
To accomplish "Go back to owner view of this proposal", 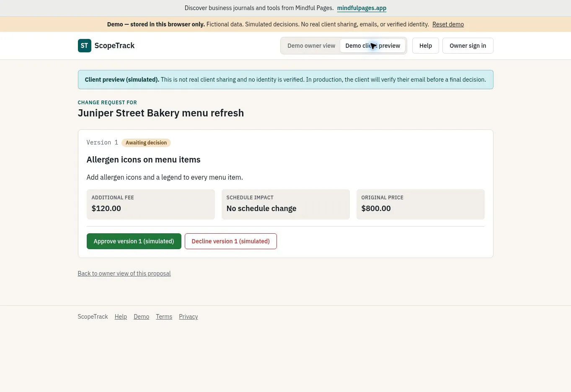I will coord(124,273).
